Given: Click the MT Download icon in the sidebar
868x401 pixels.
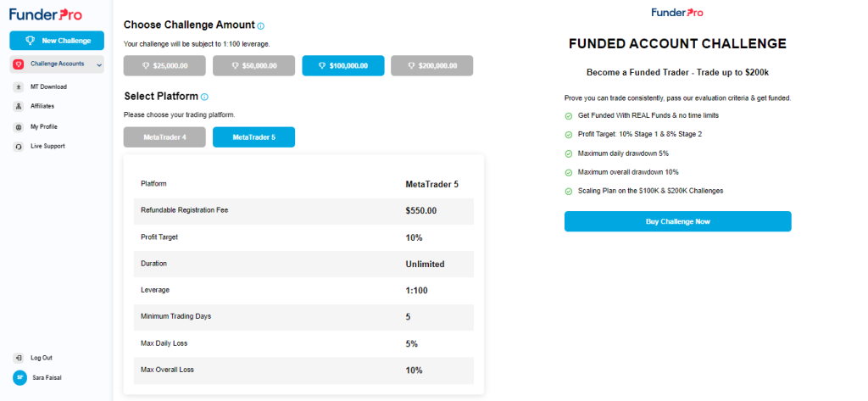Looking at the screenshot, I should (19, 86).
